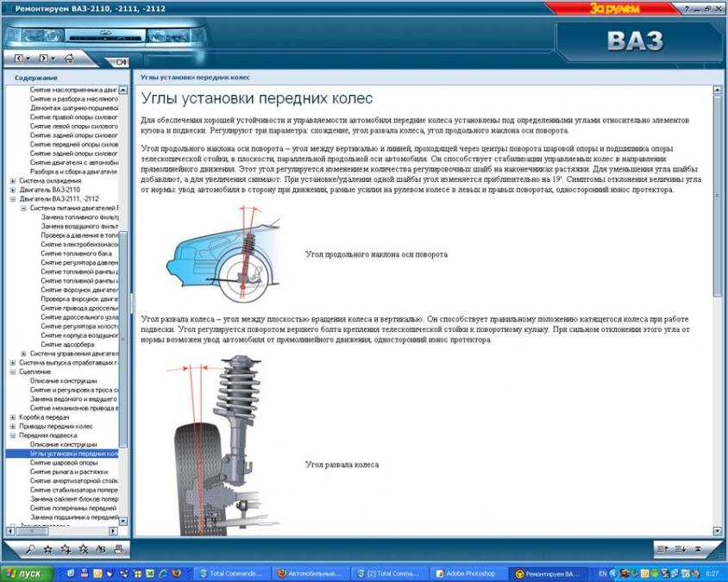Viewport: 728px width, 582px height.
Task: Launch Internet Explorer from the quick launch bar
Action: pyautogui.click(x=163, y=573)
